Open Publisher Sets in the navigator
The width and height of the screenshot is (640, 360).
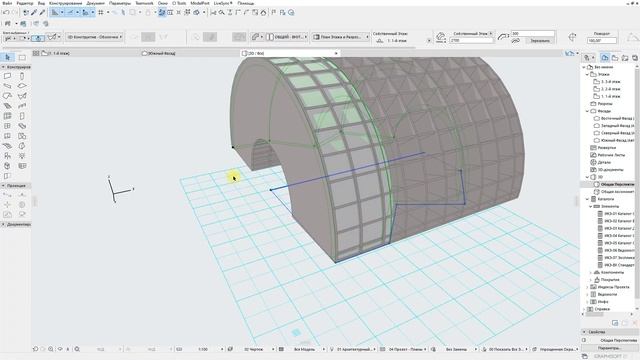(x=635, y=58)
